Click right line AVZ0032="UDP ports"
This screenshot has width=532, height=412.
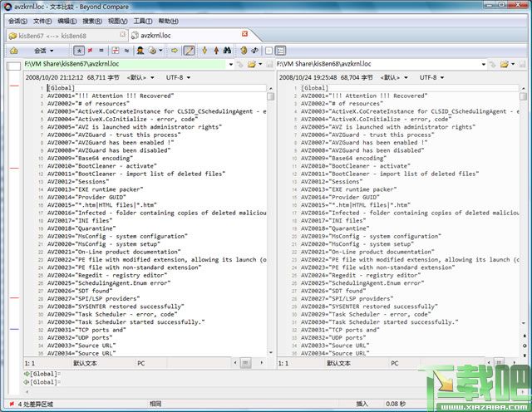pos(333,338)
